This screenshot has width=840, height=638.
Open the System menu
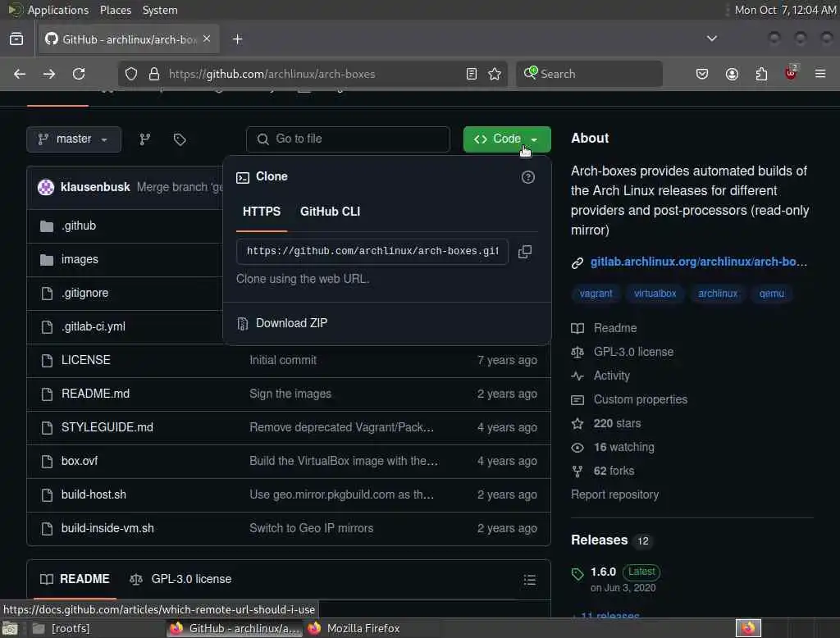click(x=160, y=10)
